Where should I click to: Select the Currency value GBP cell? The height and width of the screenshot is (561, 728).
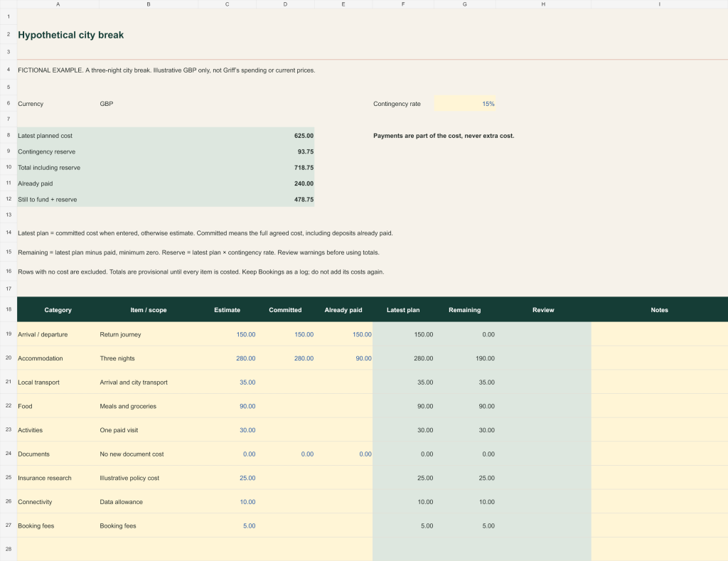[149, 104]
